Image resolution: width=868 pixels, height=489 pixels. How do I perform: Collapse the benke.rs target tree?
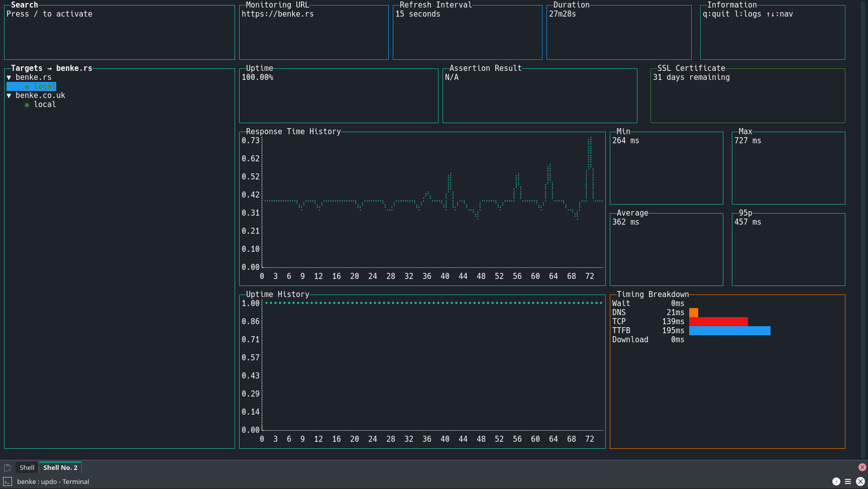point(9,77)
